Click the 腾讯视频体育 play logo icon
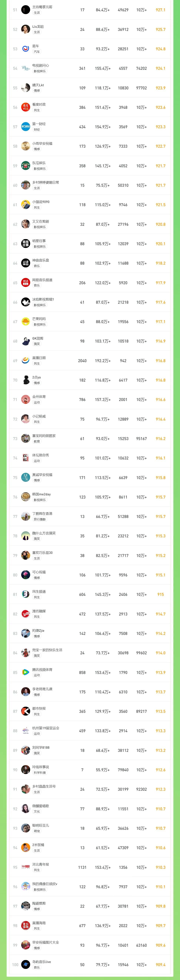Viewport: 180px width, 980px height. pos(26,672)
